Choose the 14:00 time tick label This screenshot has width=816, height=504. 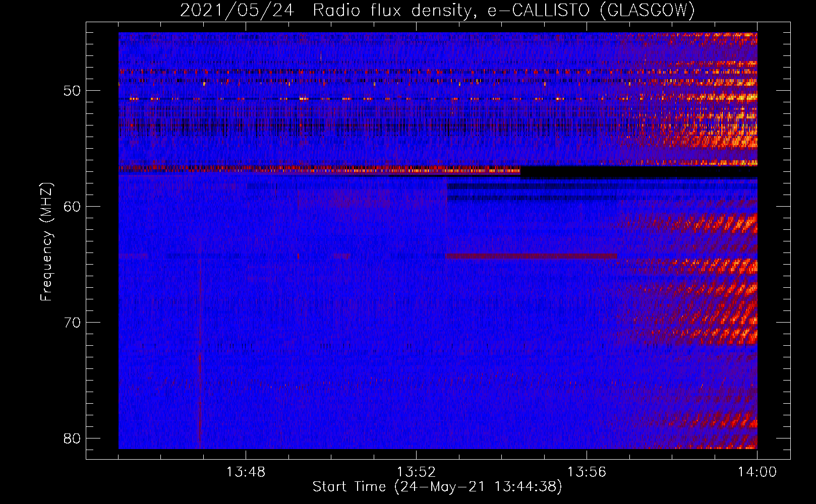[x=757, y=472]
